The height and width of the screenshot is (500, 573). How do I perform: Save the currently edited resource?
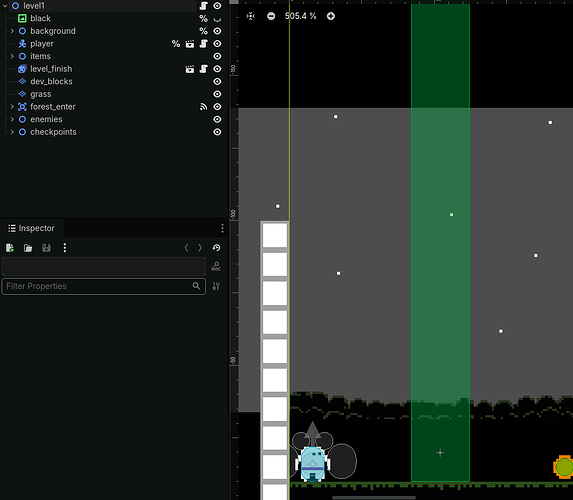click(x=46, y=248)
